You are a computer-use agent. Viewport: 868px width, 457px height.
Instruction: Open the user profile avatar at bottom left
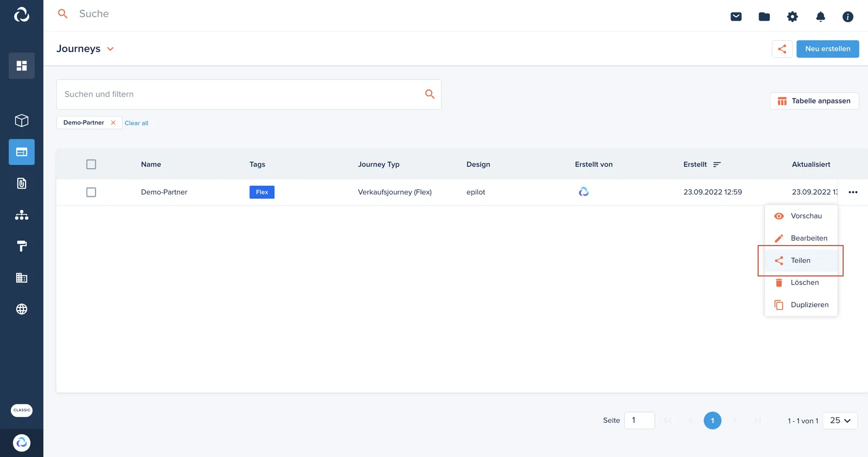22,443
